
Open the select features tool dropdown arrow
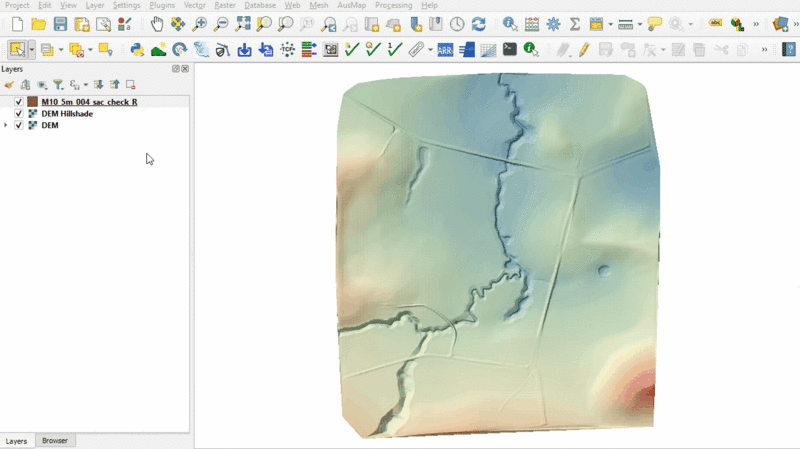tap(32, 49)
